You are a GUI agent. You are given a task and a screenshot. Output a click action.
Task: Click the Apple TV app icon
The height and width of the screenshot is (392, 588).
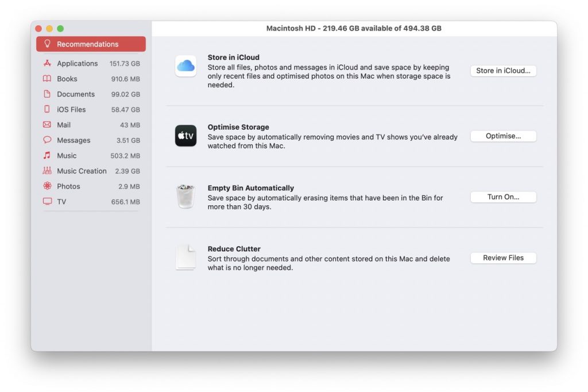tap(185, 136)
